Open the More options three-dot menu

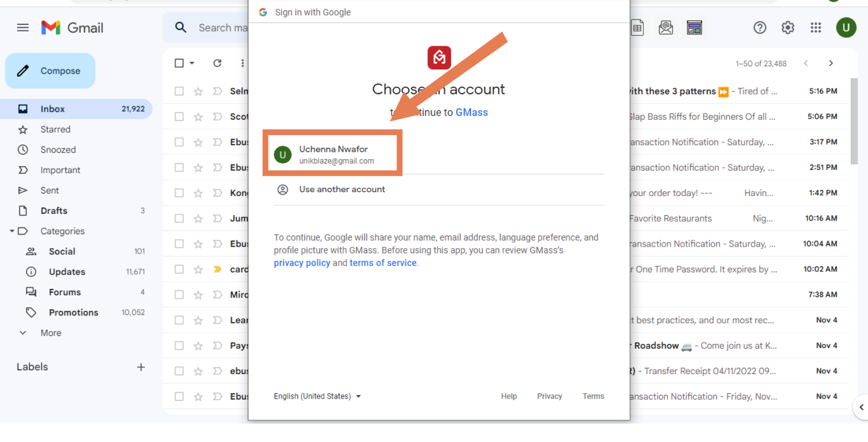[x=242, y=63]
